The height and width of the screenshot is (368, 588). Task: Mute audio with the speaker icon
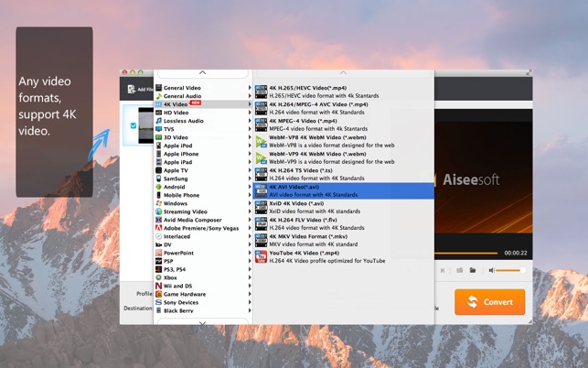pos(492,270)
